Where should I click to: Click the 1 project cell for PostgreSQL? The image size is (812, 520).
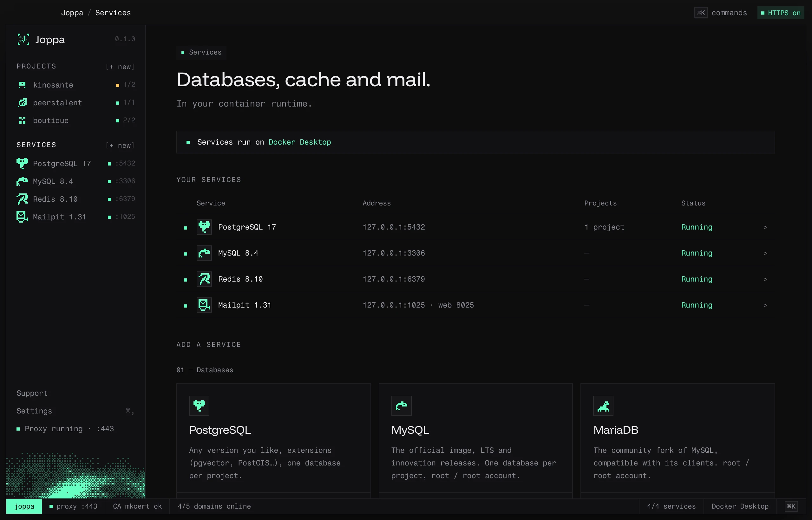pos(604,227)
